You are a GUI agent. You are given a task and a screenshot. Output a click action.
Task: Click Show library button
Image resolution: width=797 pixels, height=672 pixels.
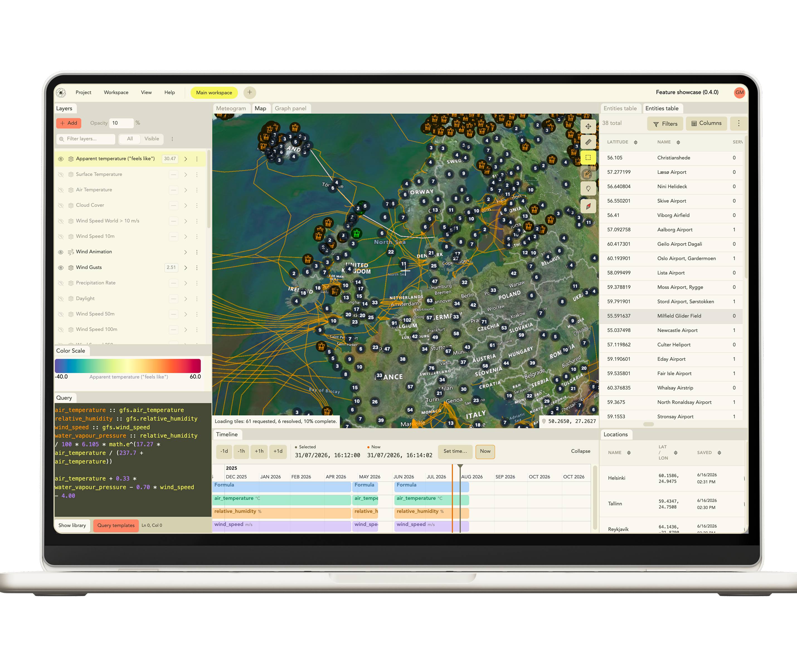point(72,525)
